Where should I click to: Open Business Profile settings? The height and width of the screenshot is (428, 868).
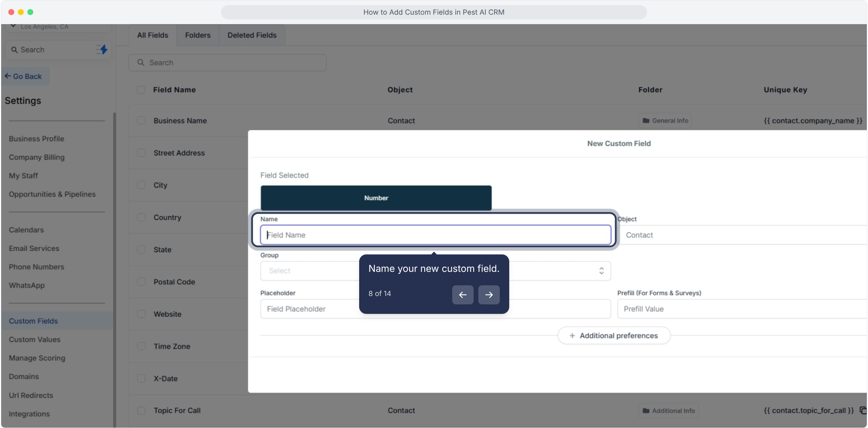36,139
